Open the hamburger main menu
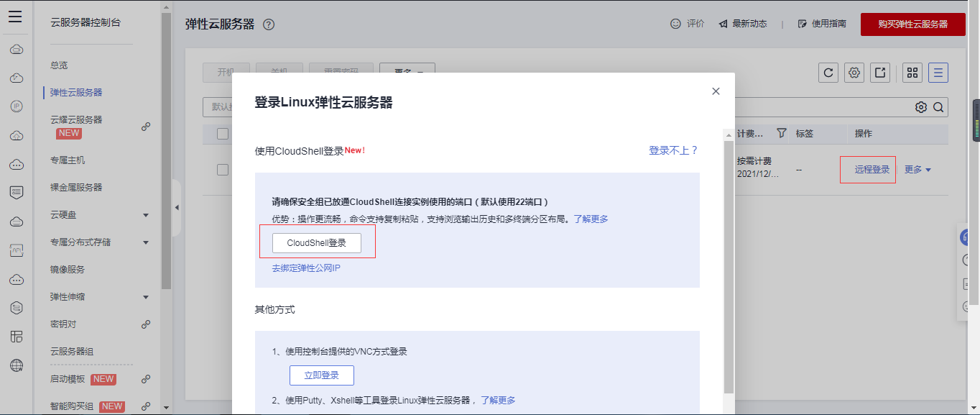Viewport: 980px width, 415px height. point(15,17)
